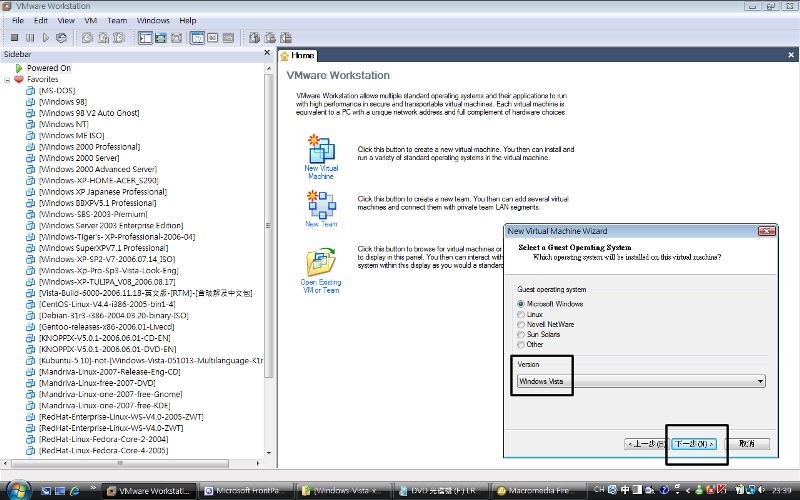
Task: Open the Edit menu
Action: [41, 20]
